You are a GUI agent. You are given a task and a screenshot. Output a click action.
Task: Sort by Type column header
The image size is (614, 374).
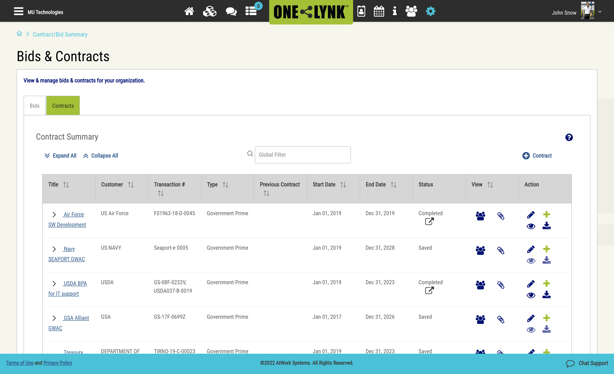[x=225, y=184]
